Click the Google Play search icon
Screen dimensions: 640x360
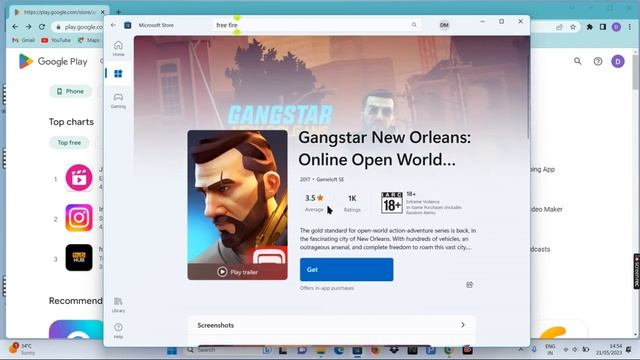(578, 61)
